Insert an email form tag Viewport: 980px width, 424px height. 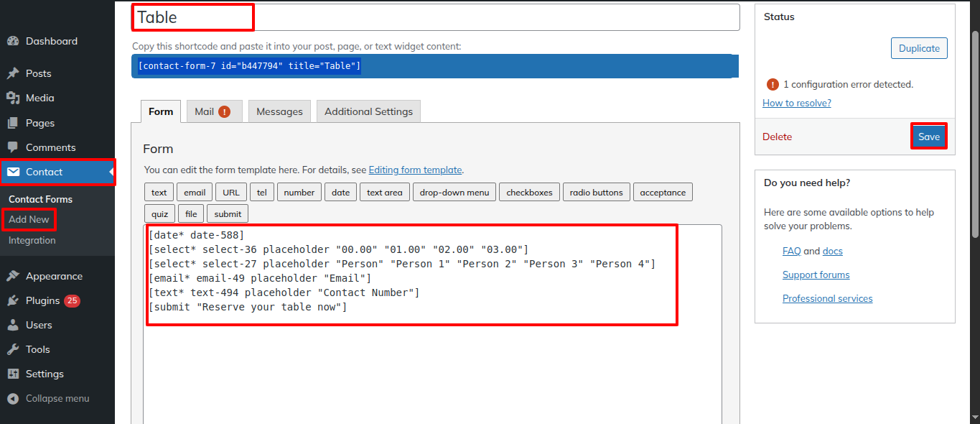pyautogui.click(x=195, y=192)
